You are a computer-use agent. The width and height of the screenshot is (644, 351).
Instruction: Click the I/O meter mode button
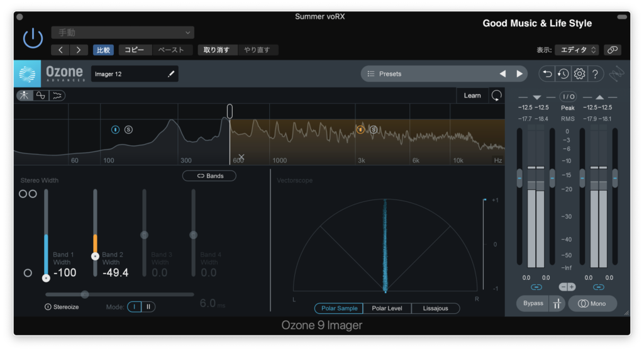(x=568, y=97)
